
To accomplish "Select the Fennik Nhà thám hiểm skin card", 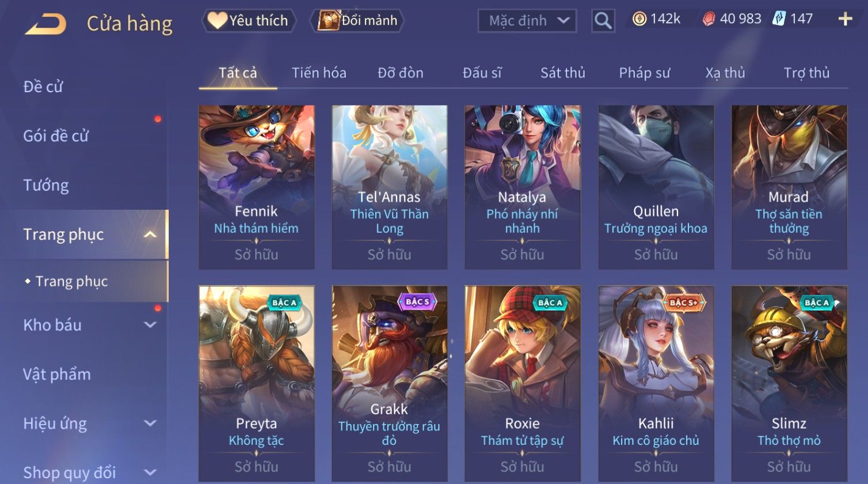I will (x=256, y=187).
